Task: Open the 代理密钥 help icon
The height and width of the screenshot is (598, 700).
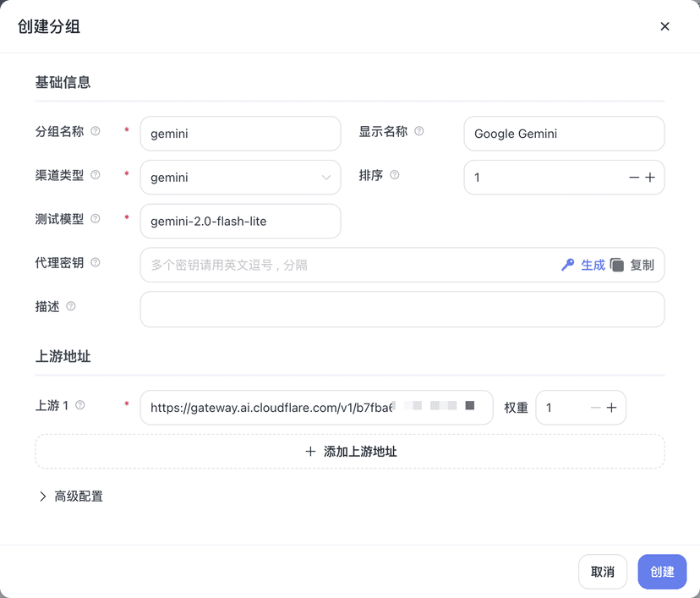Action: pyautogui.click(x=96, y=262)
